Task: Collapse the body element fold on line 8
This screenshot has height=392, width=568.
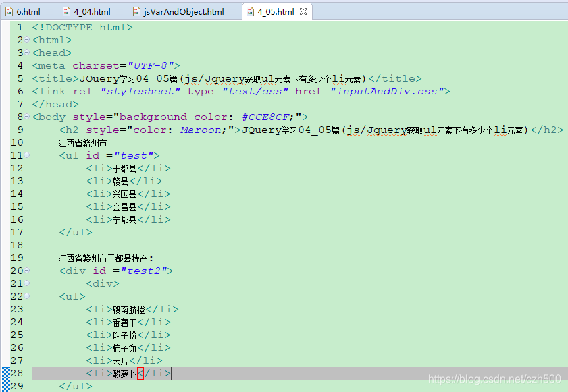Action: 26,117
